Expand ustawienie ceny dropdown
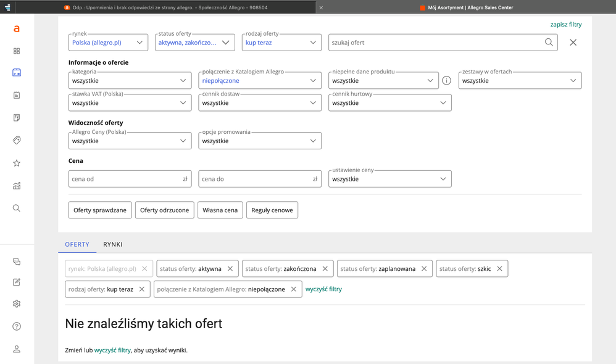Image resolution: width=616 pixels, height=364 pixels. [x=390, y=179]
